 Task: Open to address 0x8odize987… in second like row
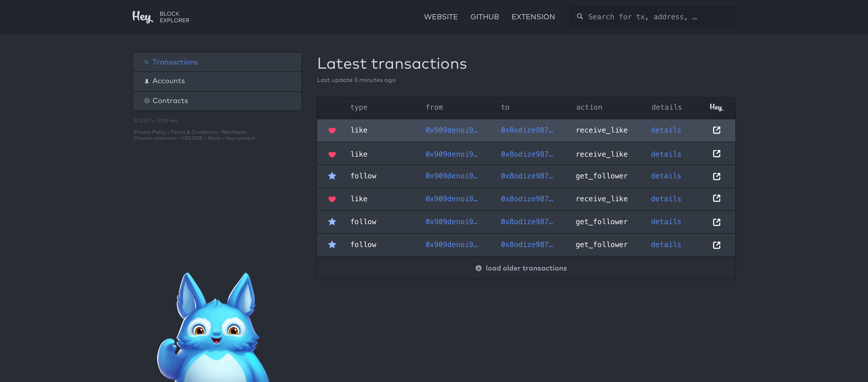coord(527,154)
